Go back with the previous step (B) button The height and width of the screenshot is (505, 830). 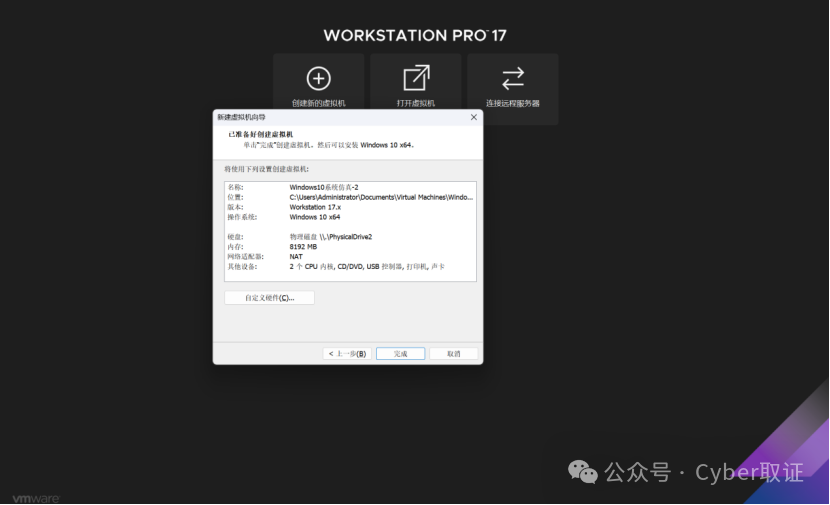(x=347, y=354)
